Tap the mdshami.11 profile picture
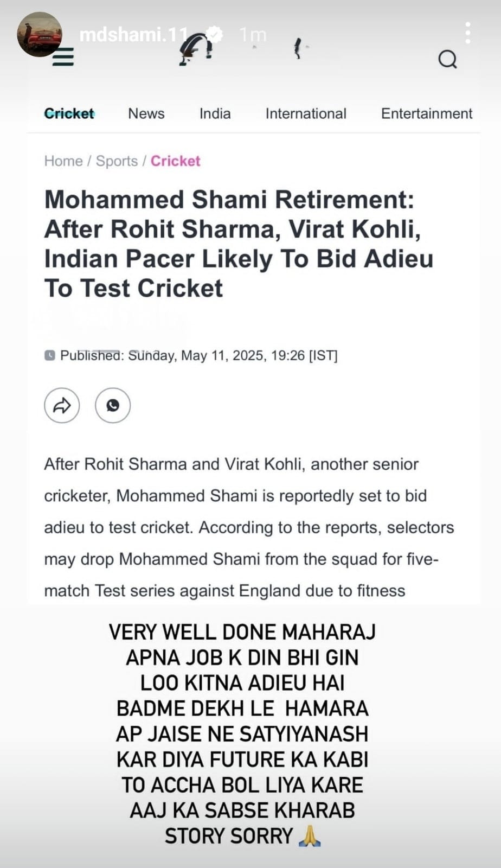 pos(39,34)
